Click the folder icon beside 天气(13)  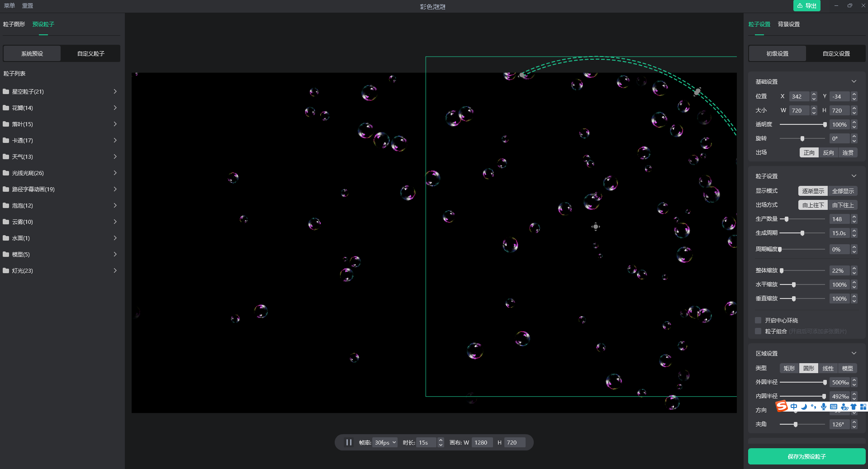click(x=6, y=156)
